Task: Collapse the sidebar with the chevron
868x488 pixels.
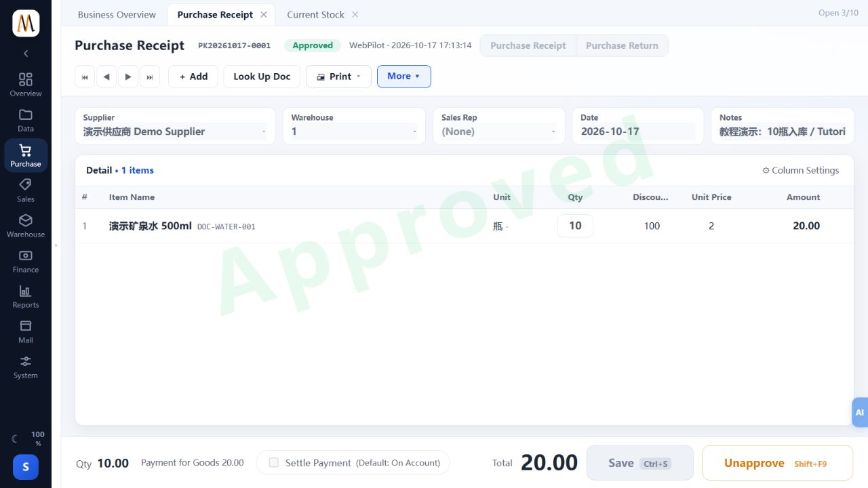Action: click(26, 53)
